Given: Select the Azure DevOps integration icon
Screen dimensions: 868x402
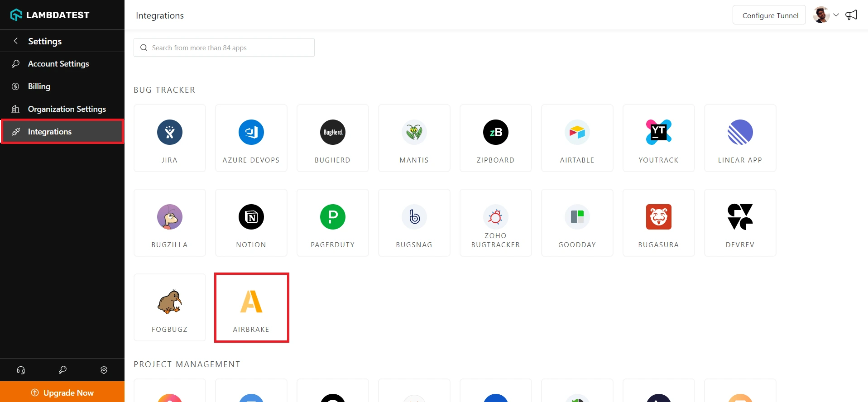Looking at the screenshot, I should pos(251,133).
